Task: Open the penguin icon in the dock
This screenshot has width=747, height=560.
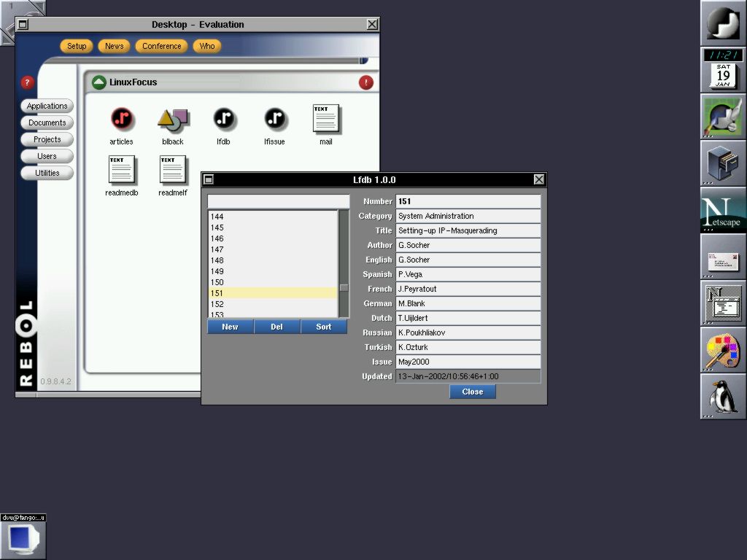Action: click(723, 397)
